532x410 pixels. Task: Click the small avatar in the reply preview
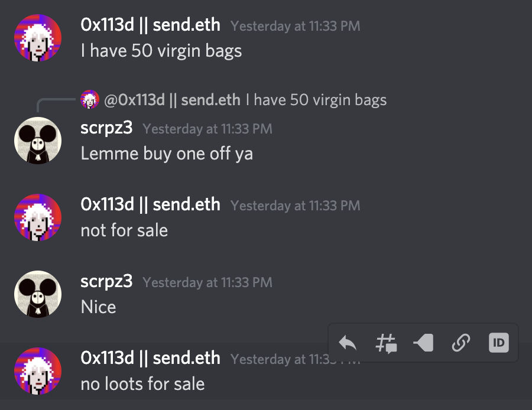coord(90,99)
